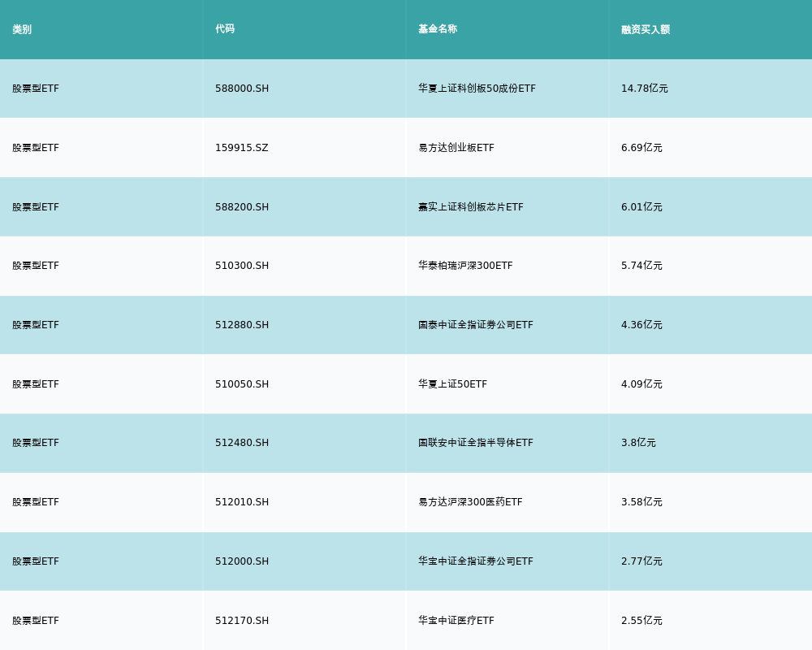This screenshot has width=812, height=650.
Task: Click the value 14.78亿元
Action: tap(644, 89)
